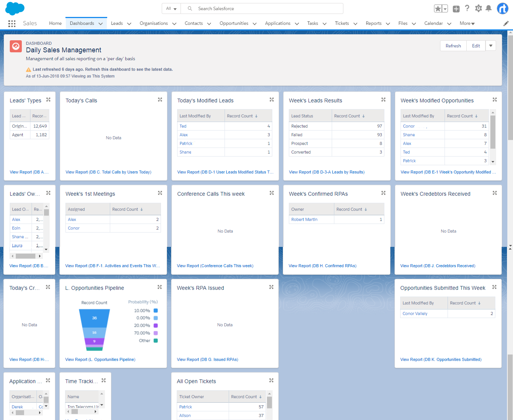This screenshot has height=420, width=513.
Task: Click the 10.00% probability legend swatch
Action: tap(156, 310)
